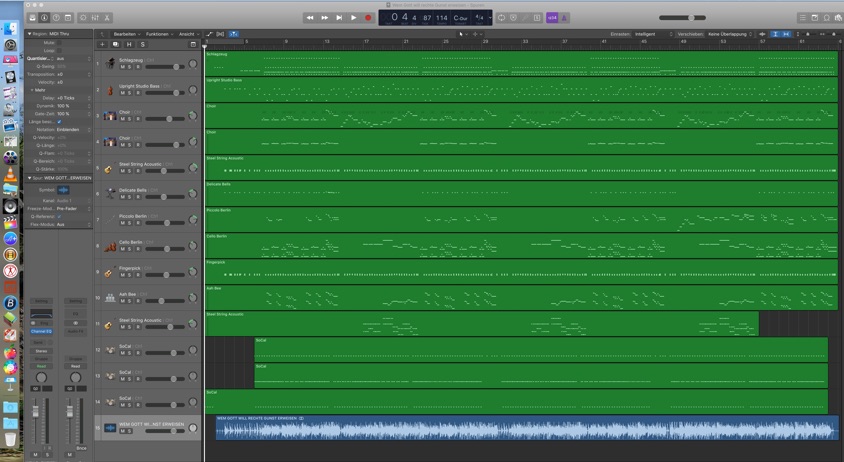844x462 pixels.
Task: Open the Ansicht menu
Action: [189, 34]
